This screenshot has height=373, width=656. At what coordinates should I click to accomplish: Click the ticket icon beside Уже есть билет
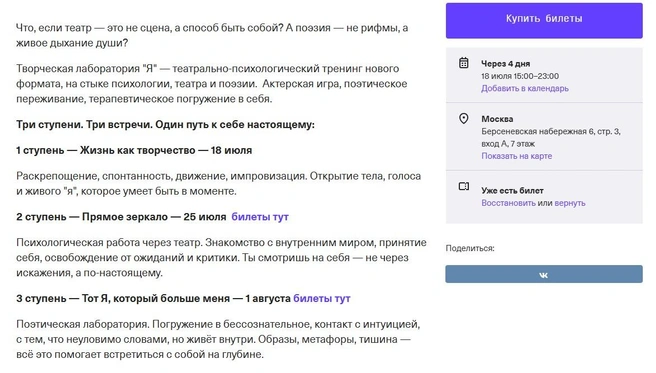(x=464, y=186)
